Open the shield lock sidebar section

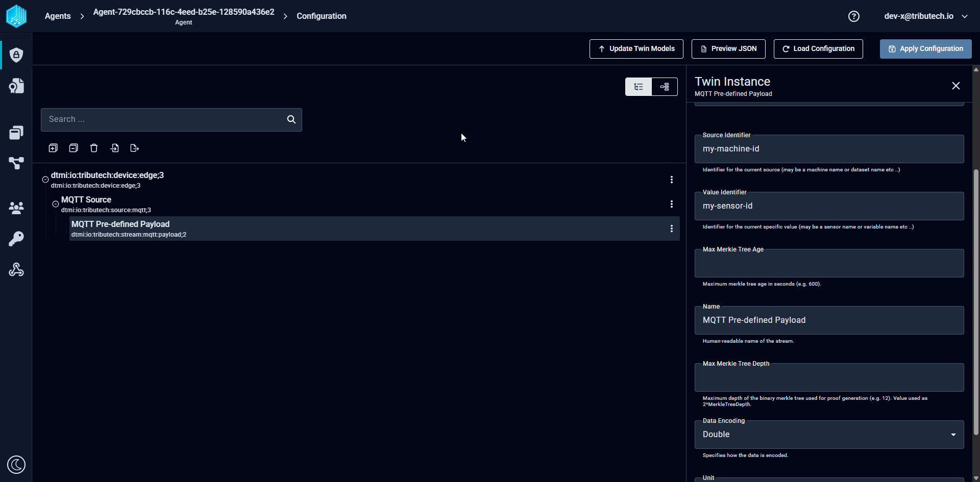coord(16,55)
